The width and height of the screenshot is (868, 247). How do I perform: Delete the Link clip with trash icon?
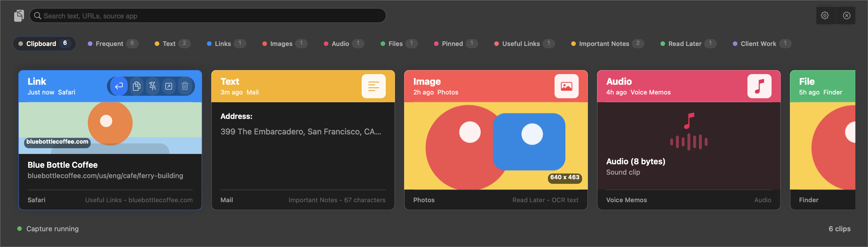(x=185, y=86)
